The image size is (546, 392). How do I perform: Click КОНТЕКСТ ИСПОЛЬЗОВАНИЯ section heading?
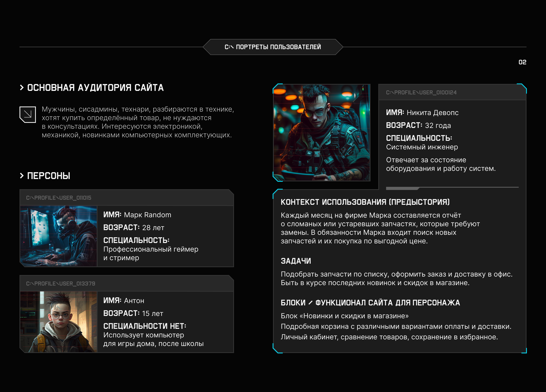[365, 202]
